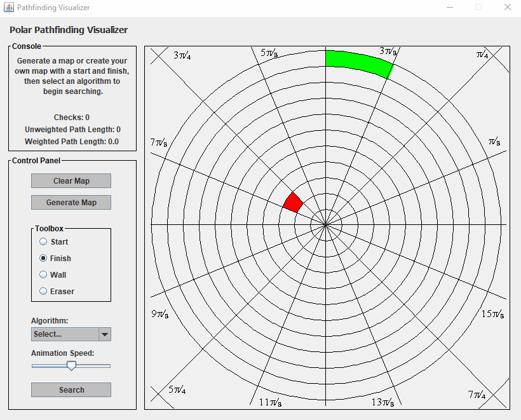Screen dimensions: 521x420
Task: Click the Animation Speed slider thumb
Action: [71, 366]
